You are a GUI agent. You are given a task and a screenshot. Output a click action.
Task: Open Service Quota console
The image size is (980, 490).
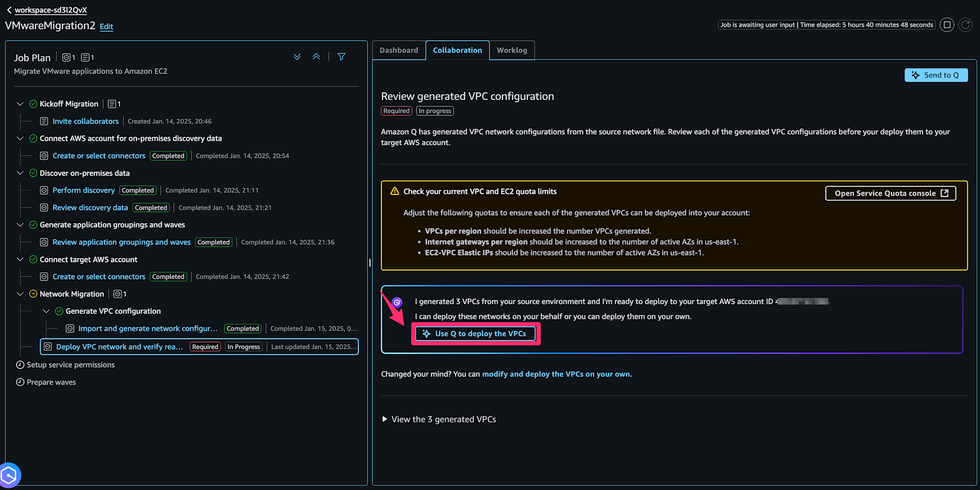click(x=890, y=193)
